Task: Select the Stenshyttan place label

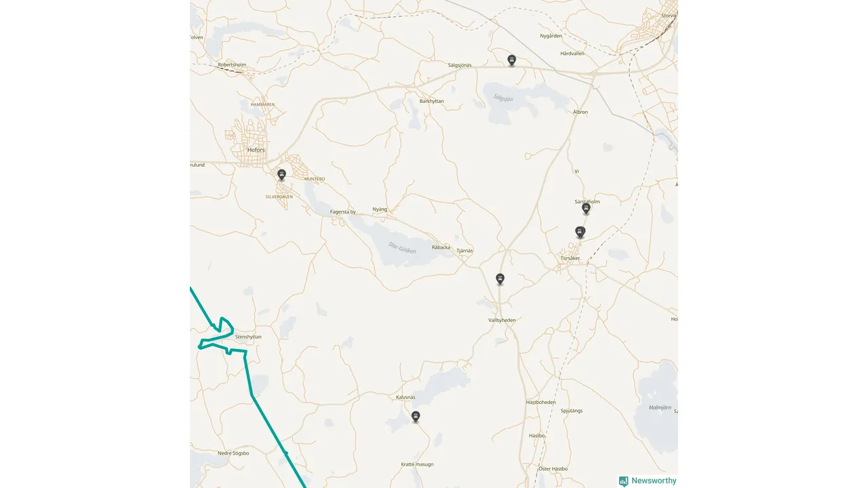Action: [248, 336]
